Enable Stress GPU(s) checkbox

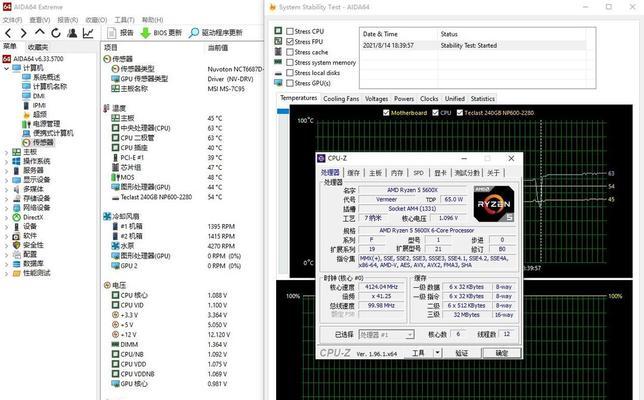point(290,83)
